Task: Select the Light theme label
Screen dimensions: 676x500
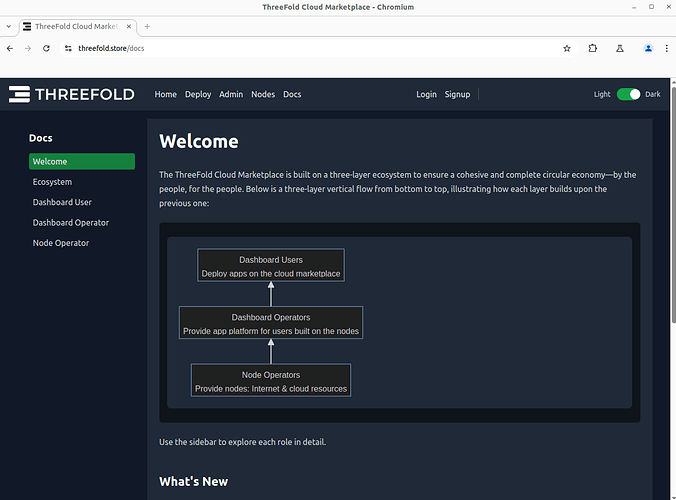Action: [x=602, y=94]
